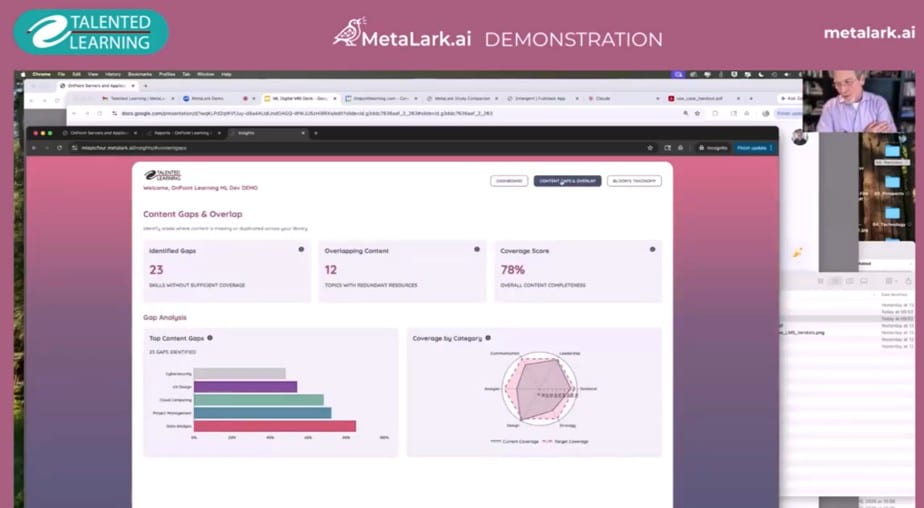Screen dimensions: 924x508
Task: Open the Chrome menu in the menu bar
Action: click(x=42, y=74)
